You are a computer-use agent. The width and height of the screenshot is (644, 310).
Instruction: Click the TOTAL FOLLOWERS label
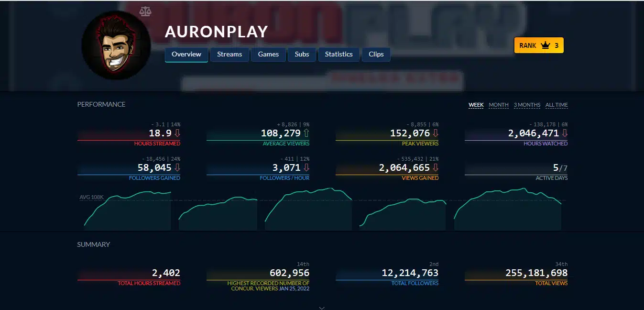(415, 283)
